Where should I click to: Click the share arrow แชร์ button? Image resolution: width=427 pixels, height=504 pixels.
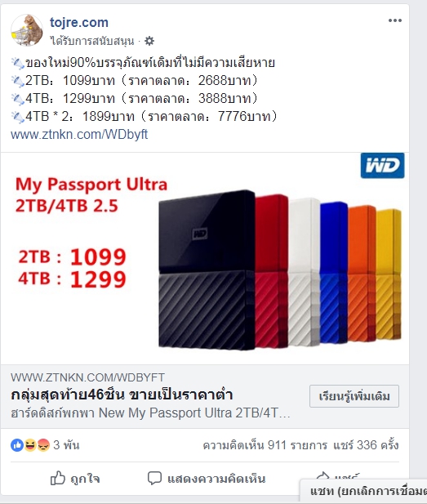point(337,475)
